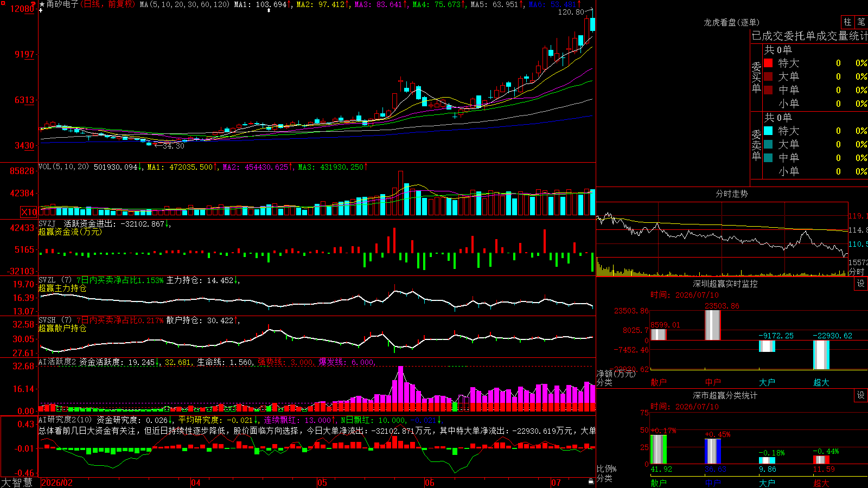Click the -9172.25 bar value label
This screenshot has height=488, width=868.
click(776, 336)
